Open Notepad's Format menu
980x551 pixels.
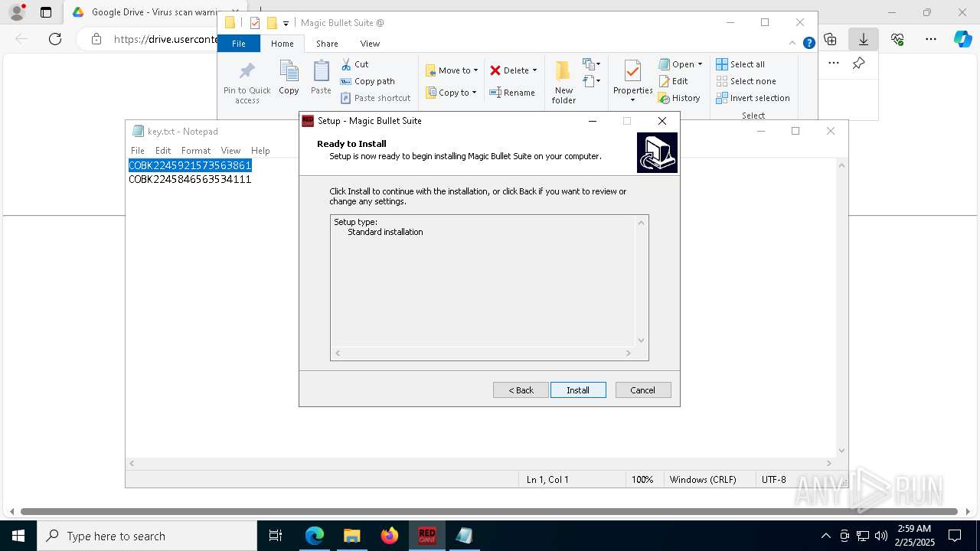[196, 151]
